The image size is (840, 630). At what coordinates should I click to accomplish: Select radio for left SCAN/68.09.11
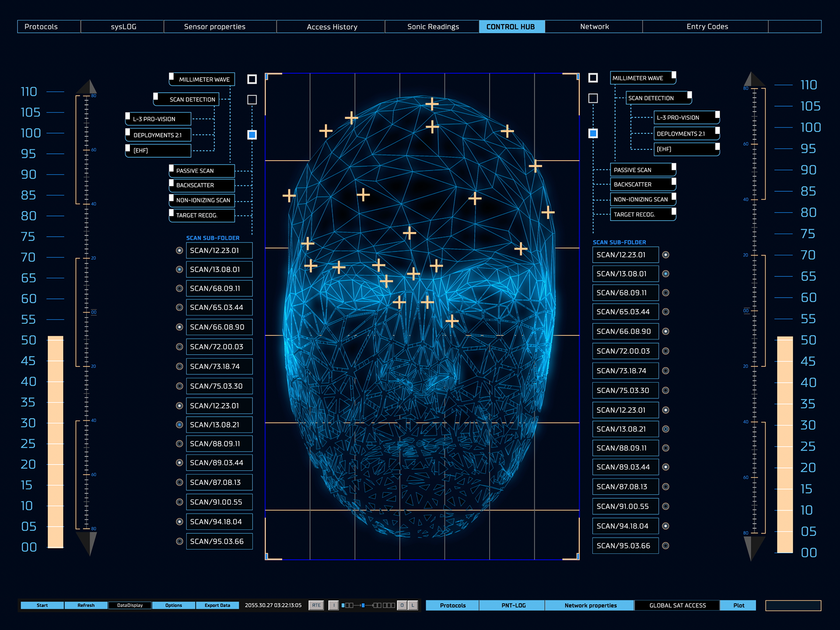click(x=179, y=289)
